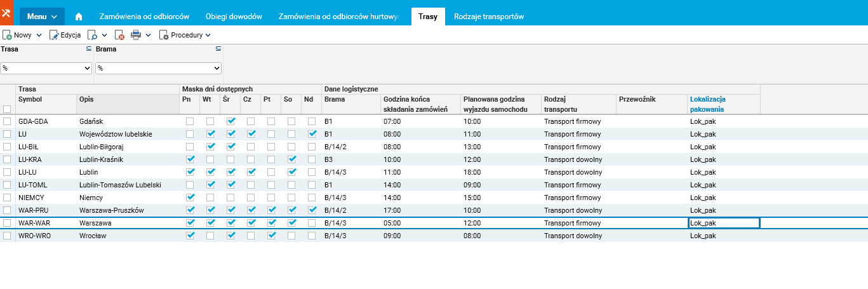Screen dimensions: 868x289
Task: Click the magnifier preview document icon
Action: [93, 36]
